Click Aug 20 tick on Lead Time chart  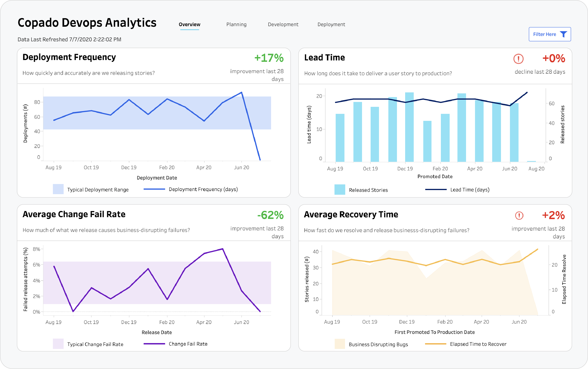tap(536, 169)
